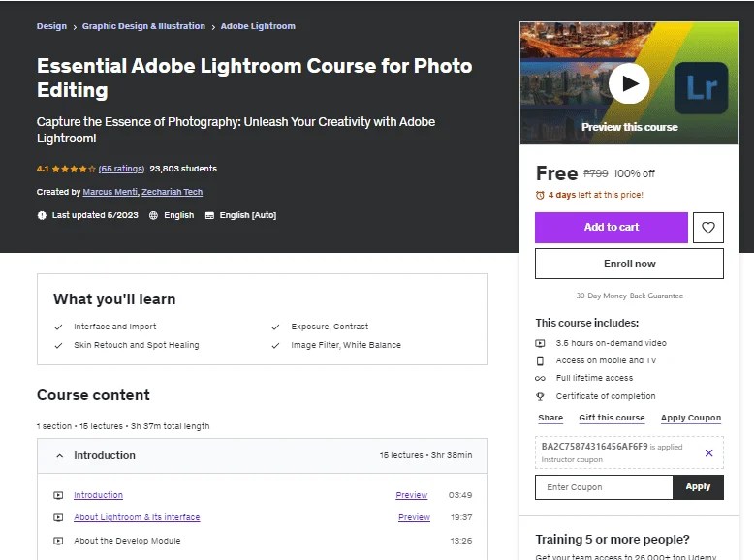Click '23,803 students' text
This screenshot has height=560, width=754.
click(x=183, y=169)
